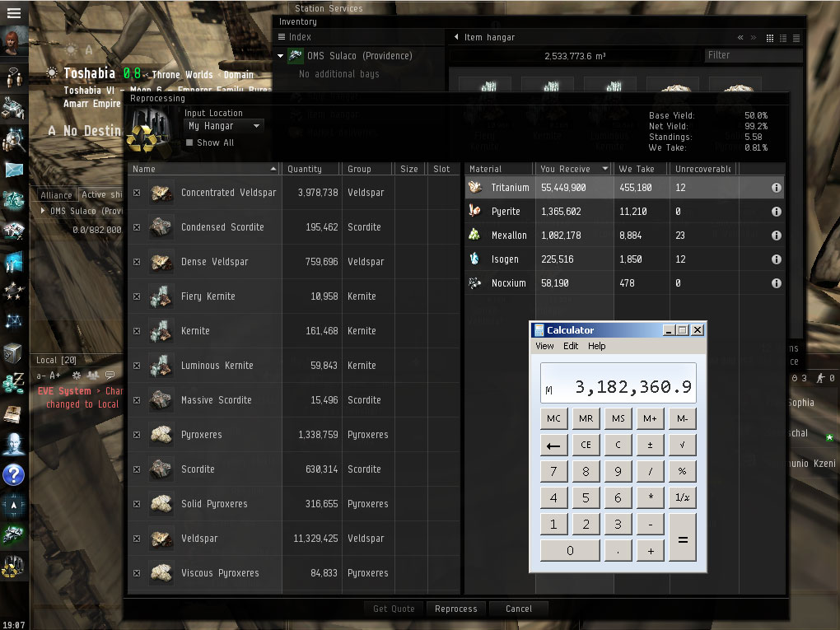Open the mail envelope icon
Screen dimensions: 840x630
click(14, 170)
